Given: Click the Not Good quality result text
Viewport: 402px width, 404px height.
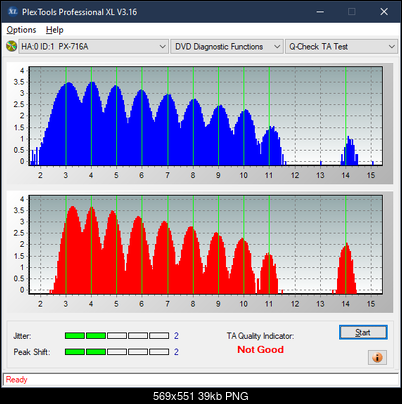Looking at the screenshot, I should tap(260, 350).
